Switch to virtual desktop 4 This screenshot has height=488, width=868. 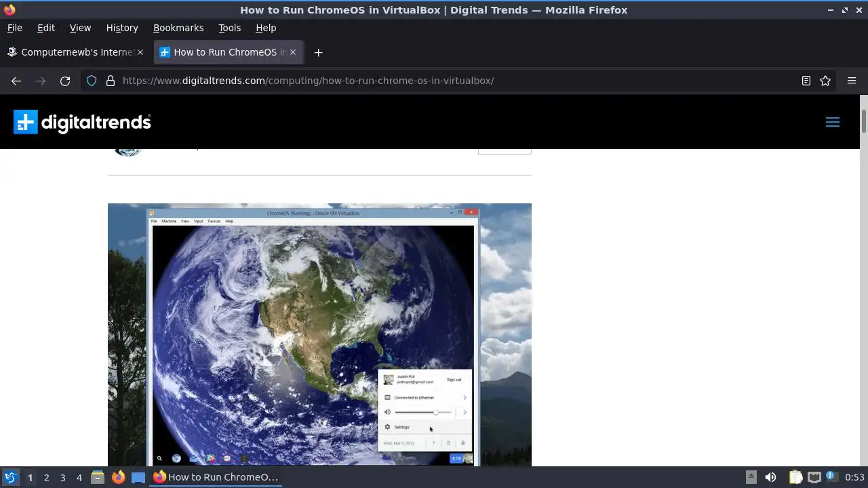pos(79,477)
